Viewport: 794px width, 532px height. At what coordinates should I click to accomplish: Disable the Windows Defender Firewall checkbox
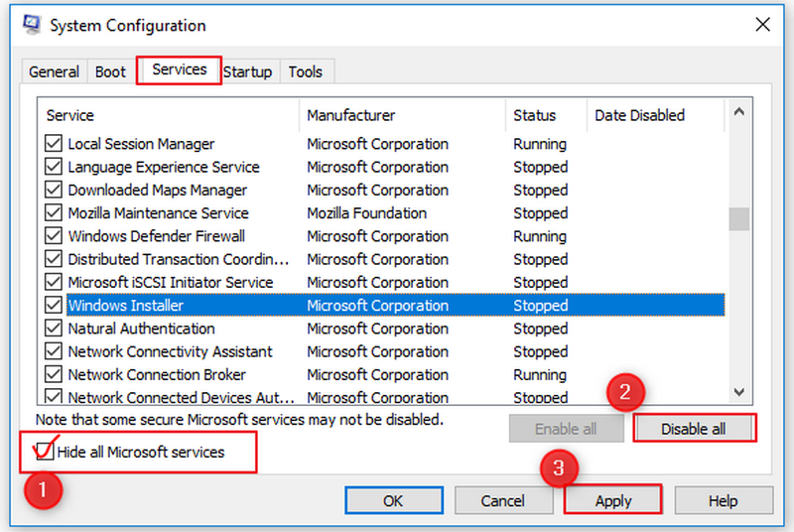[x=54, y=236]
